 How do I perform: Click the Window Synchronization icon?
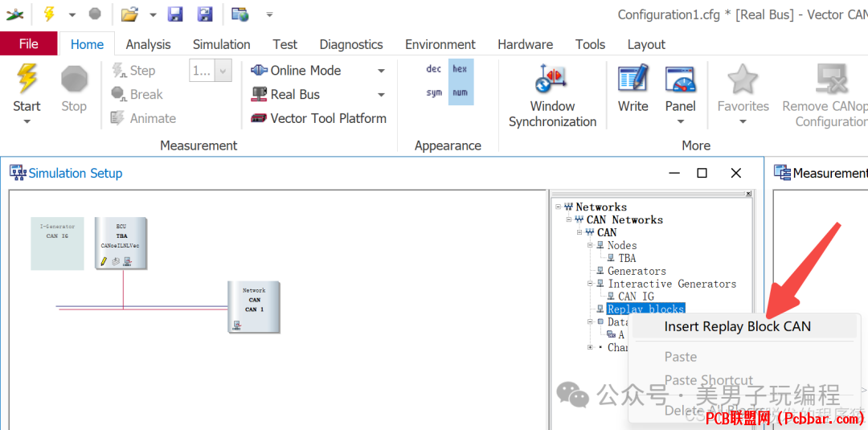(551, 79)
